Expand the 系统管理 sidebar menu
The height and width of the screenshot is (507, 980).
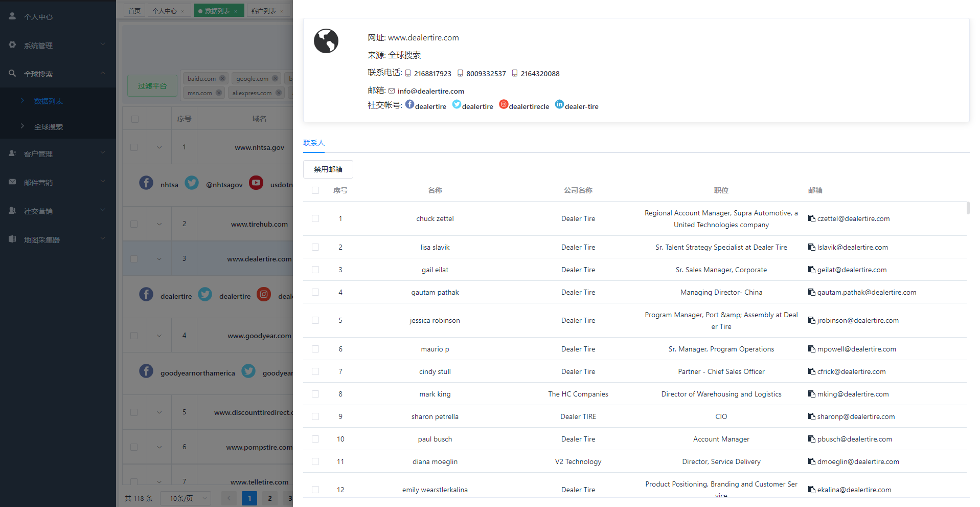tap(58, 45)
